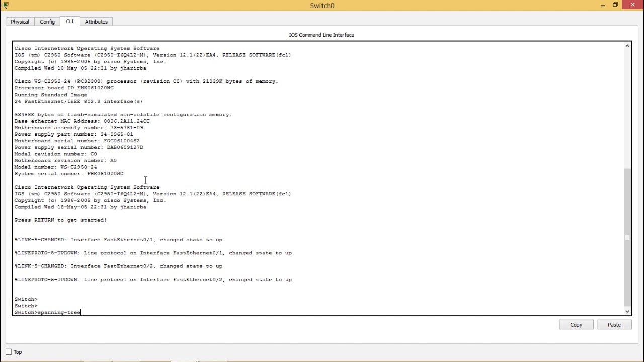Click 'Power supply part number: 34-0965-01' line

point(74,134)
